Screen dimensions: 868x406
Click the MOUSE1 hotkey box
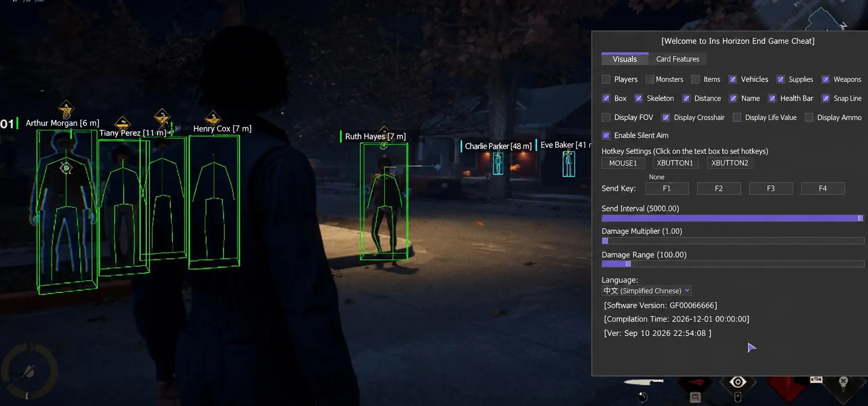623,163
